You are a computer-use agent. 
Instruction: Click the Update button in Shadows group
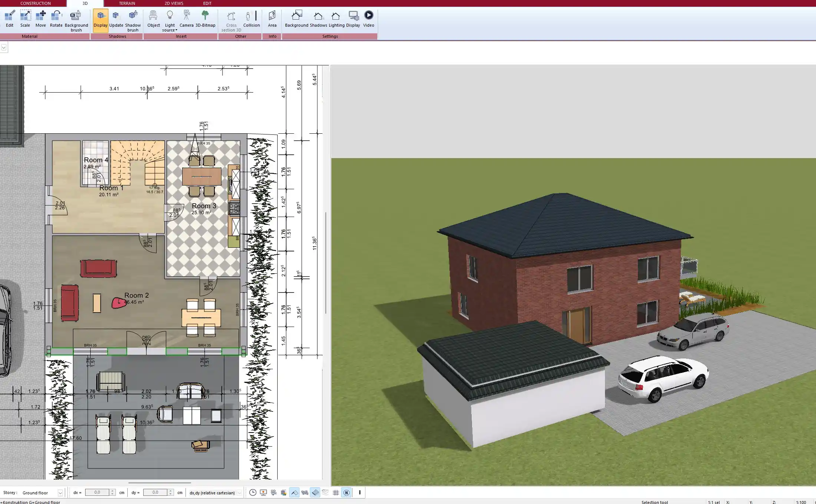coord(116,19)
